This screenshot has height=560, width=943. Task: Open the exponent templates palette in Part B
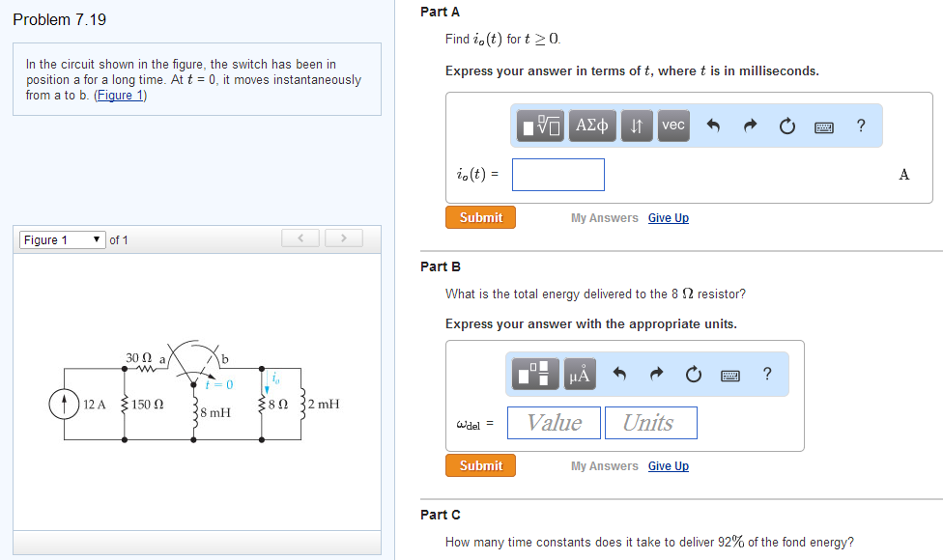(x=536, y=374)
